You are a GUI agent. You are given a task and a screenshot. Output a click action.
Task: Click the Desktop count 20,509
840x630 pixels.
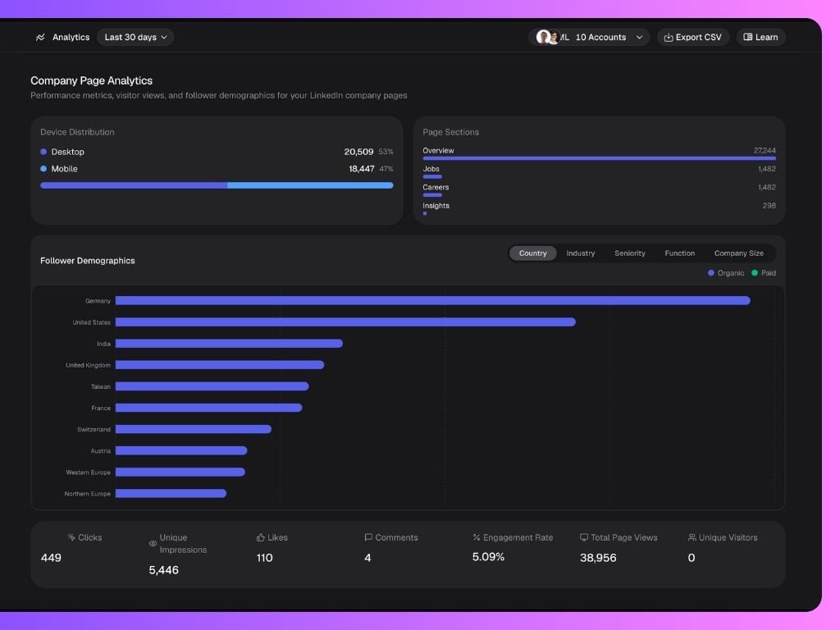358,152
